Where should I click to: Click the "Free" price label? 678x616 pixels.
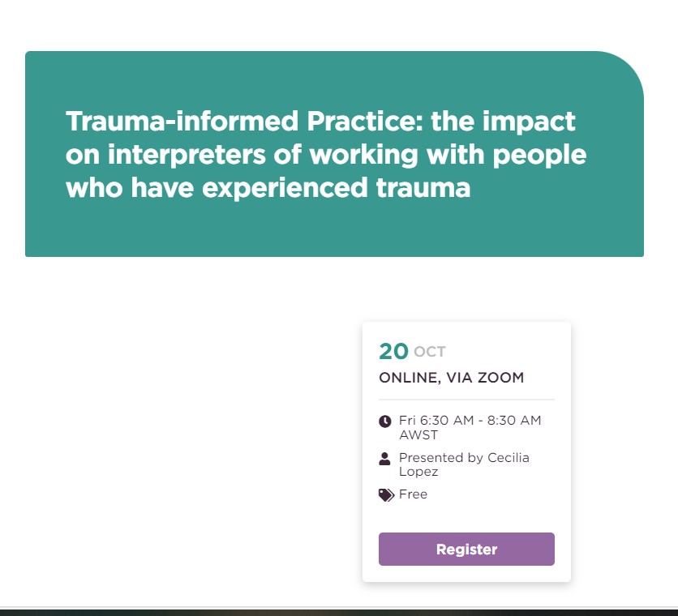[x=413, y=494]
